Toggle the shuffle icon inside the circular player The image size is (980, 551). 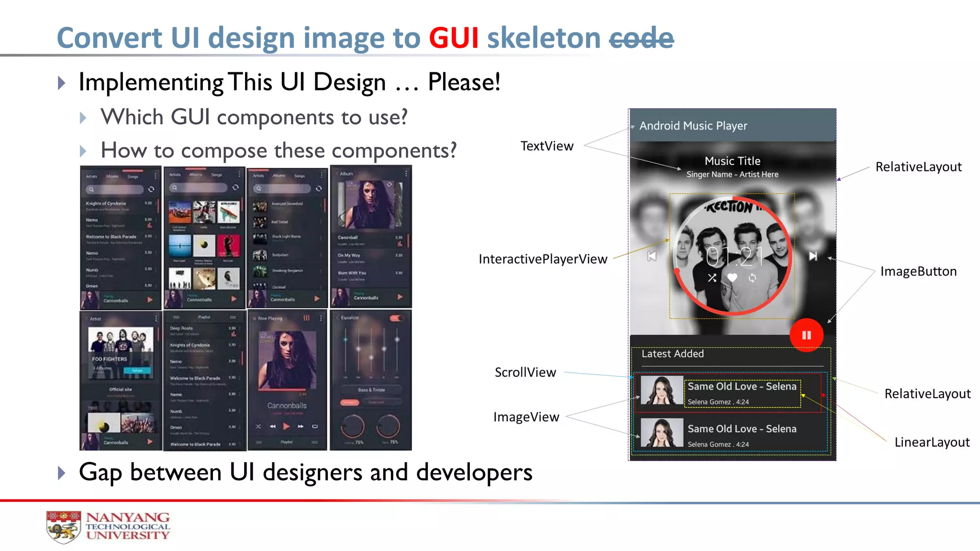click(x=712, y=278)
